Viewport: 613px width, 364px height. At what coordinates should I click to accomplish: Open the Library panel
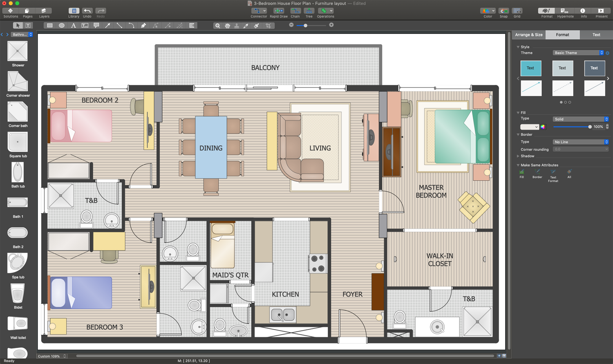coord(74,11)
